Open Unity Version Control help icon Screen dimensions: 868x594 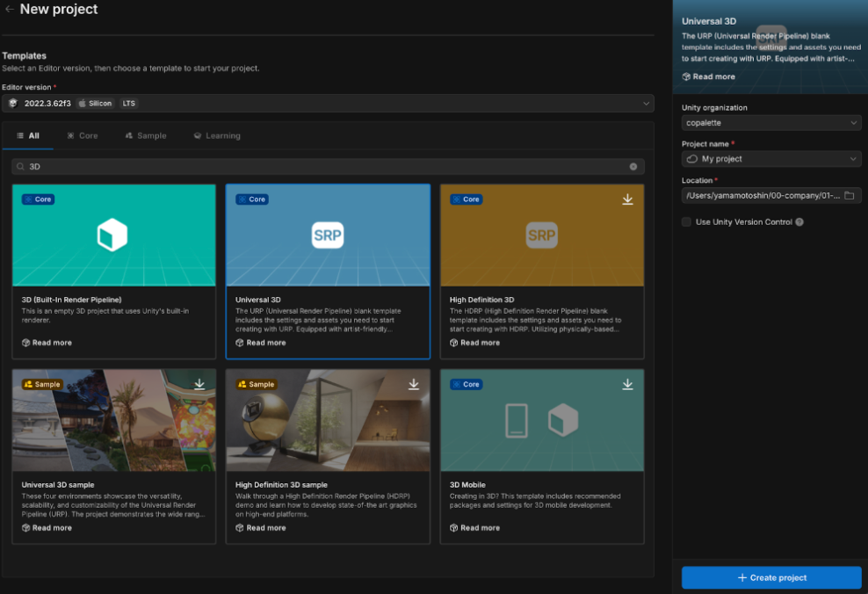799,222
